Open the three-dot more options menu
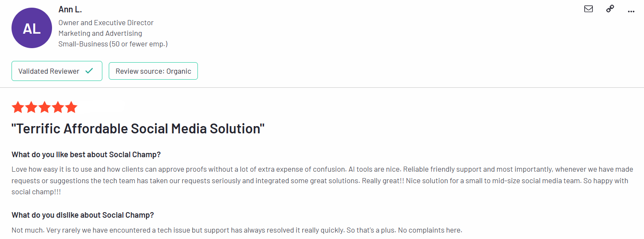Viewport: 644px width, 239px height. click(631, 12)
